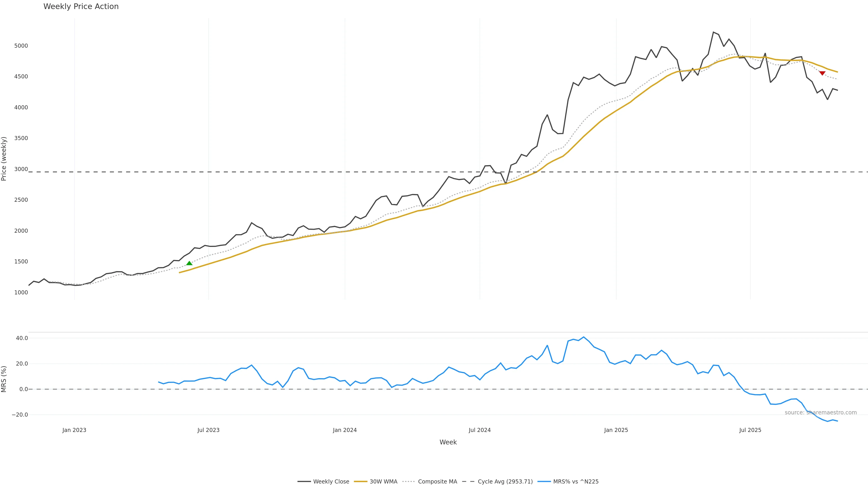Toggle the Weekly Close legend entry
Screen dimensions: 868x488
point(331,482)
